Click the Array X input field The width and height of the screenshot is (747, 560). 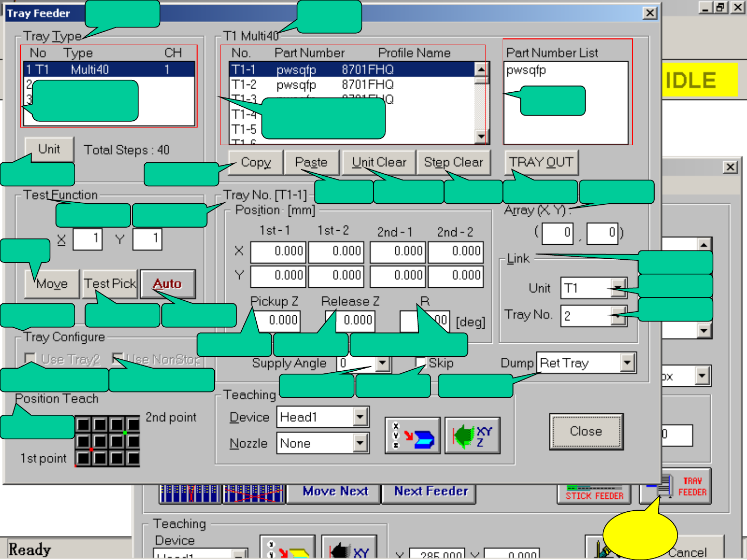558,233
